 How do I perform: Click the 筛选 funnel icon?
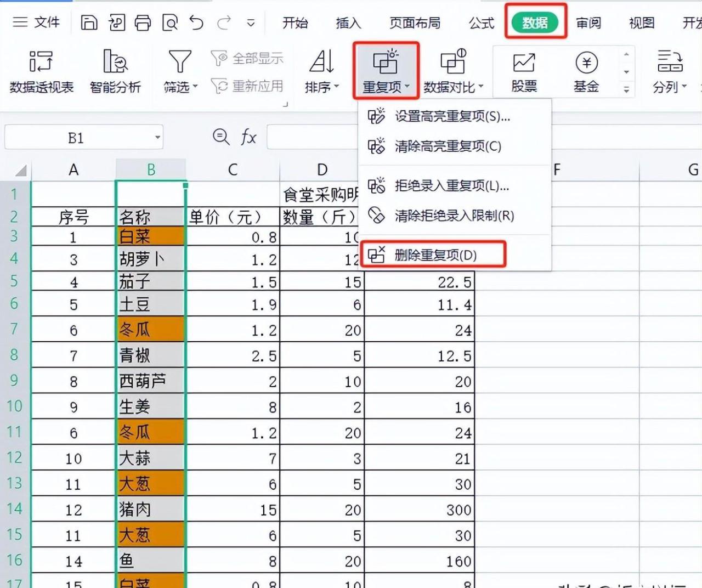click(x=180, y=62)
